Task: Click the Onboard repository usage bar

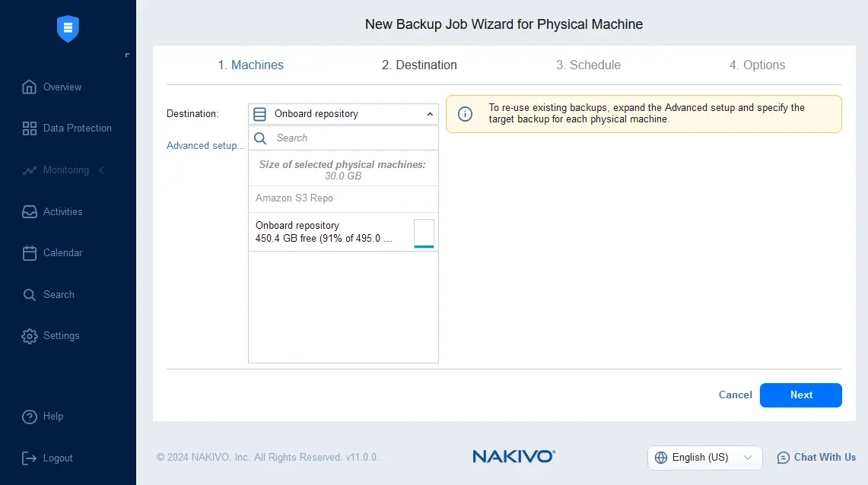Action: click(x=424, y=234)
